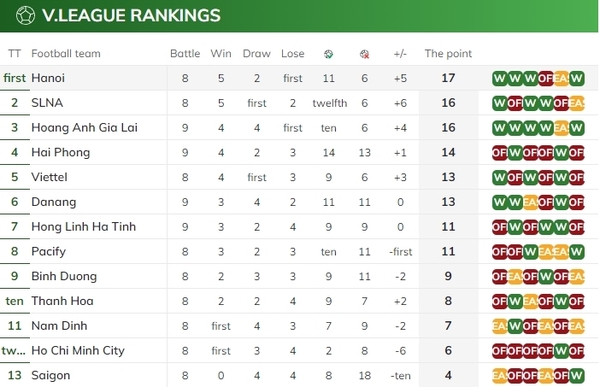Click the Battle column header

point(185,54)
